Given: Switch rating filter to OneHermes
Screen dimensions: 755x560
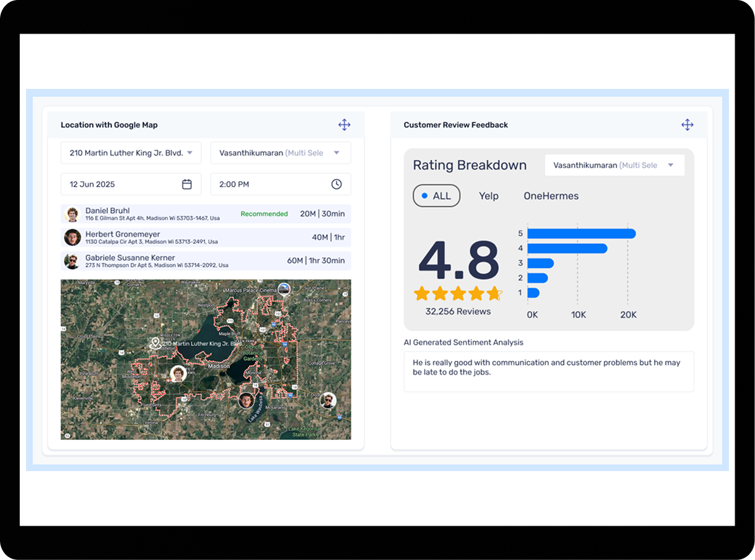Looking at the screenshot, I should (x=551, y=196).
